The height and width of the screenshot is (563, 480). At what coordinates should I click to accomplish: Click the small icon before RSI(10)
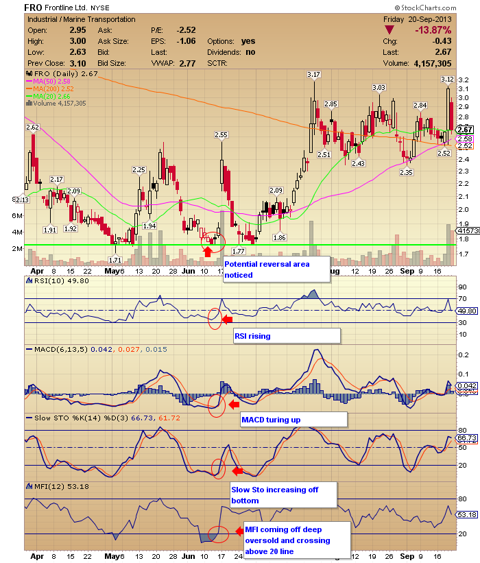(29, 281)
